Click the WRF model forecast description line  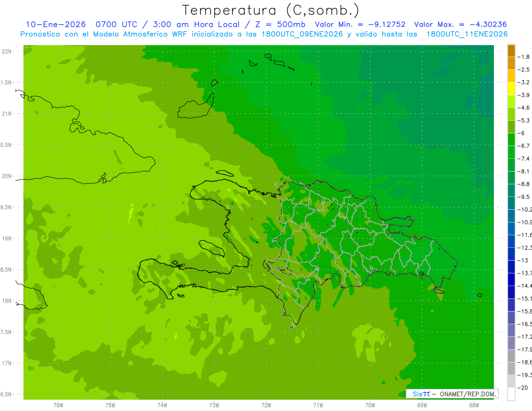tap(264, 34)
